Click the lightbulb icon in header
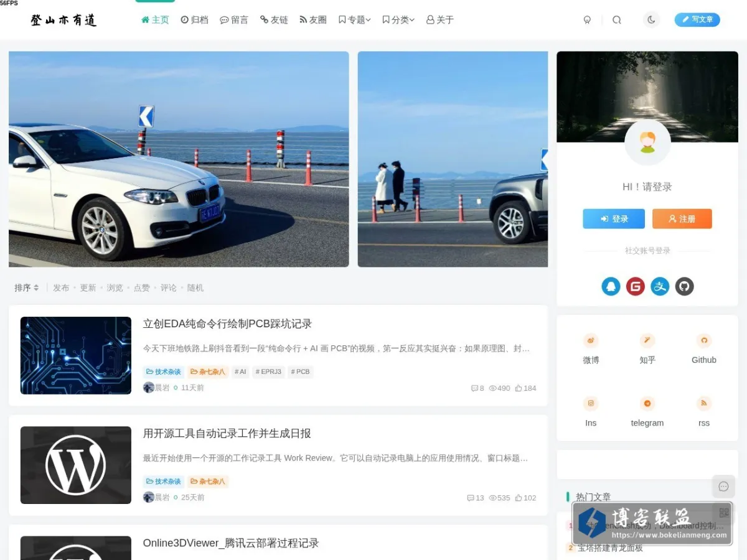The width and height of the screenshot is (747, 560). [x=587, y=20]
